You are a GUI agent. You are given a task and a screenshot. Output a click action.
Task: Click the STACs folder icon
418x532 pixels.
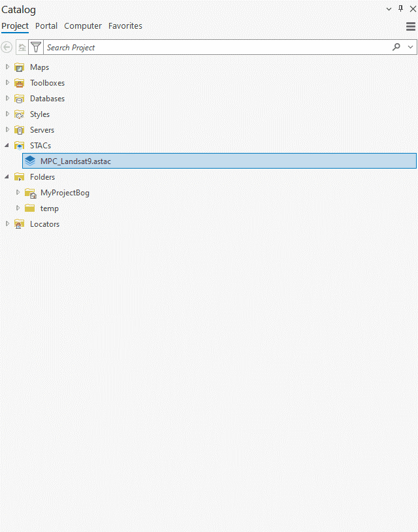[x=20, y=146]
